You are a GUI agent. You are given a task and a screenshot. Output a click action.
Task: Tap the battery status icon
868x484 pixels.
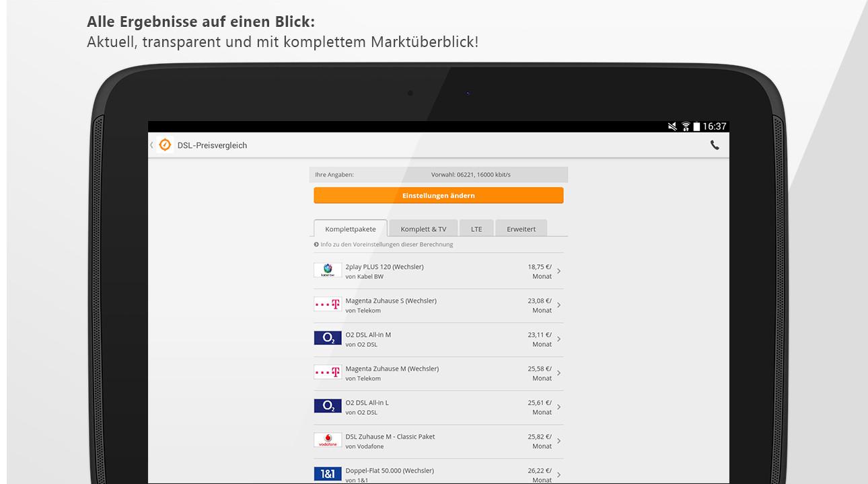coord(696,126)
